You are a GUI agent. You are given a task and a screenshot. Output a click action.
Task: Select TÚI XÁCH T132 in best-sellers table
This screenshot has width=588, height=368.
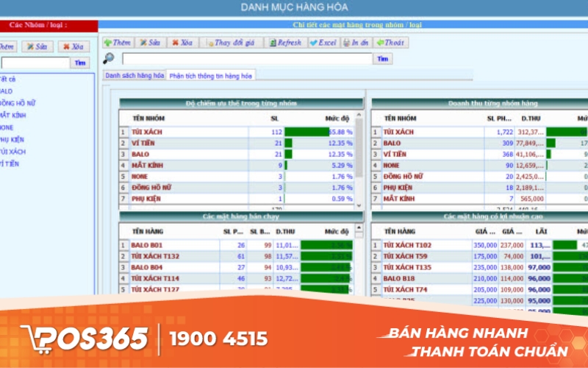tap(236, 256)
